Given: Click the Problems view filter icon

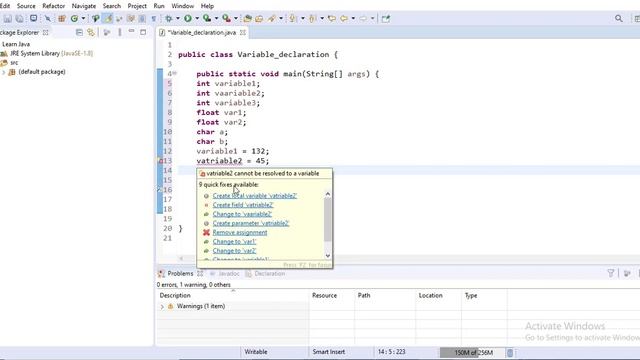Looking at the screenshot, I should click(611, 273).
